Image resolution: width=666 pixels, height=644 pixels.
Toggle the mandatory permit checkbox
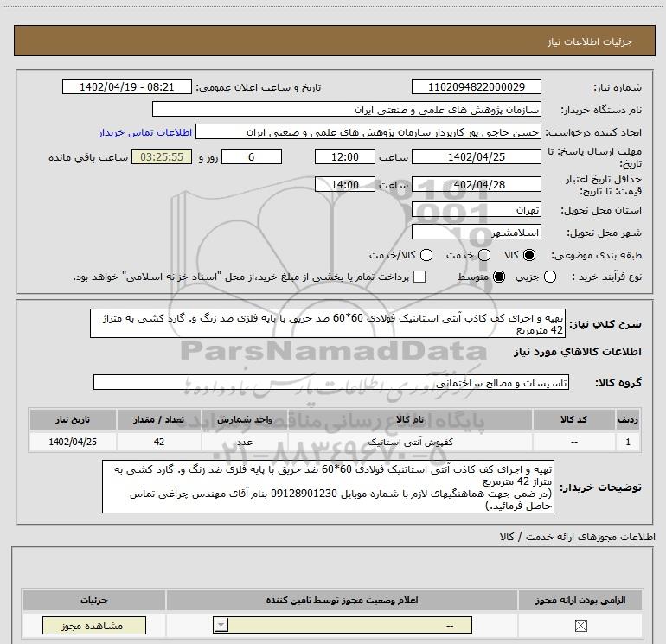point(580,626)
